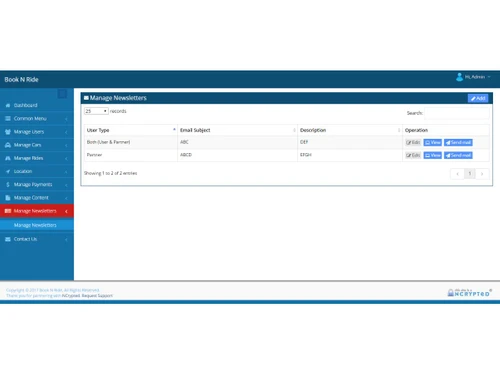Open the Dashboard menu item
The height and width of the screenshot is (375, 500).
point(37,105)
